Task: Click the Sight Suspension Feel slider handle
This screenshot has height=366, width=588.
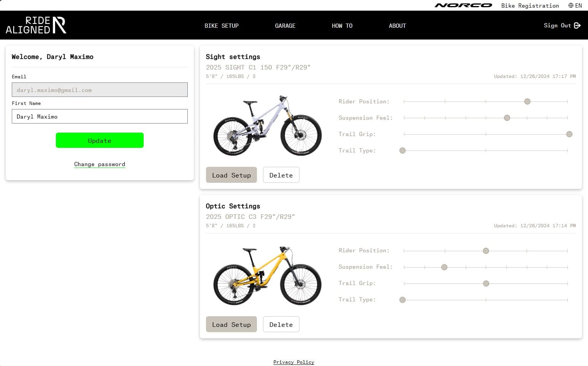Action: 507,118
